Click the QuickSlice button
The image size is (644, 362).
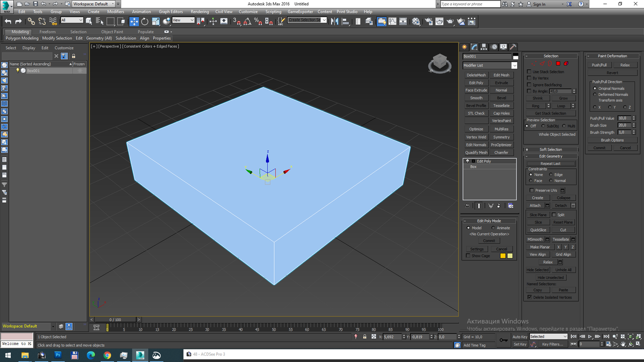538,230
